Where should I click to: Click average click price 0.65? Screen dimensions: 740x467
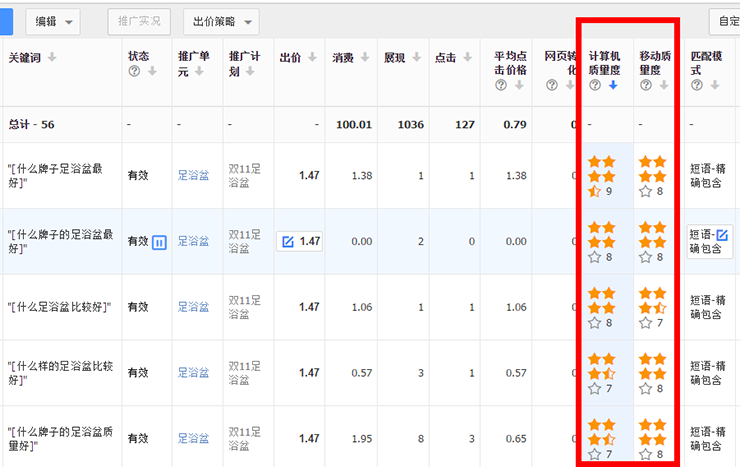click(516, 439)
